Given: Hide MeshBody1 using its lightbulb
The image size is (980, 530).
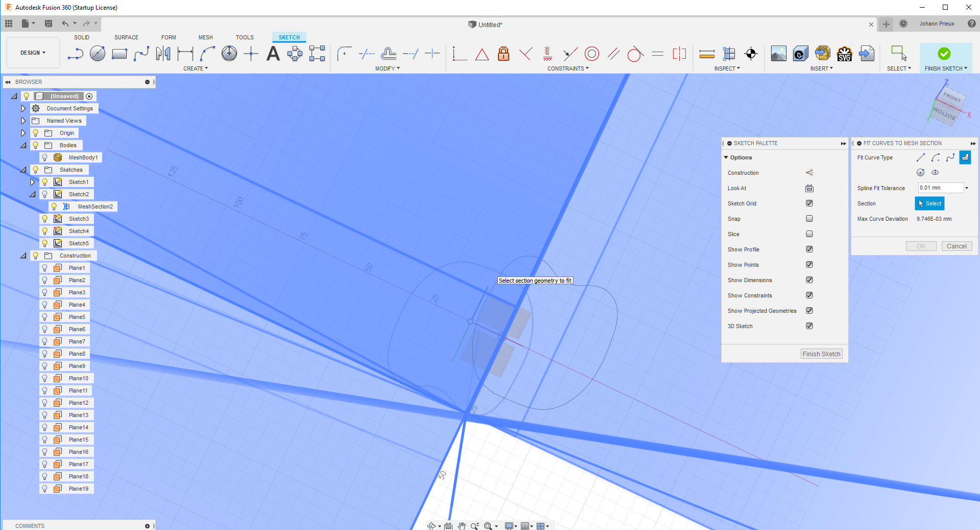Looking at the screenshot, I should (45, 157).
